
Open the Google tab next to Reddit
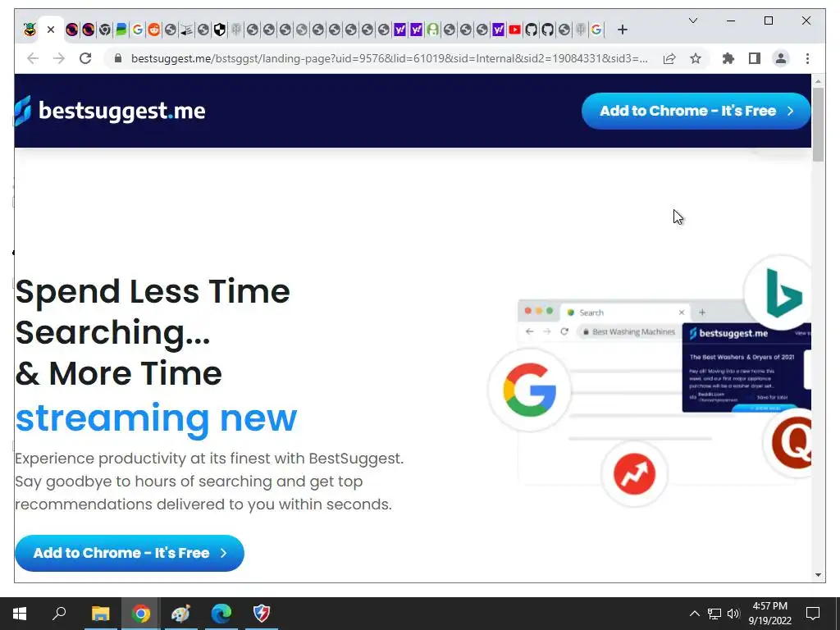click(x=138, y=30)
